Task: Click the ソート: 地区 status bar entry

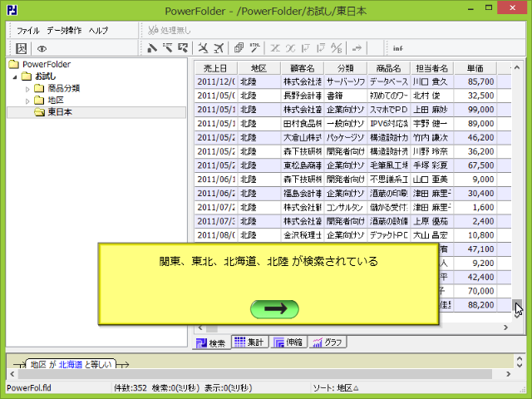Action: pyautogui.click(x=336, y=388)
